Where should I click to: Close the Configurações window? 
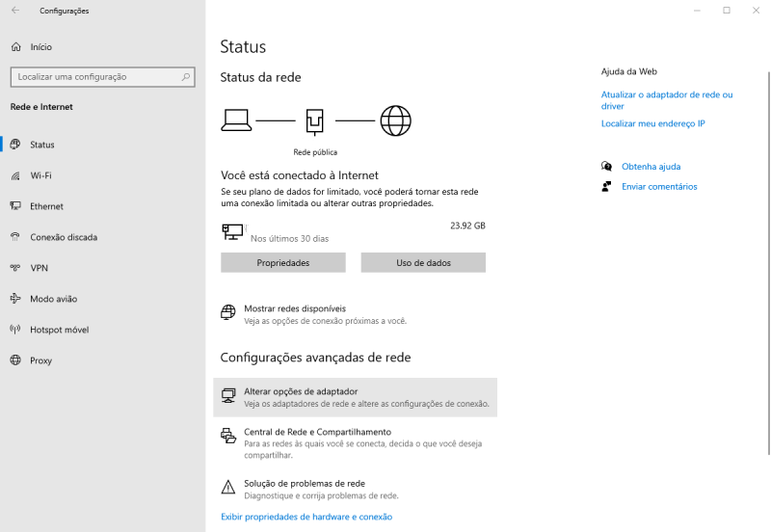(x=756, y=11)
